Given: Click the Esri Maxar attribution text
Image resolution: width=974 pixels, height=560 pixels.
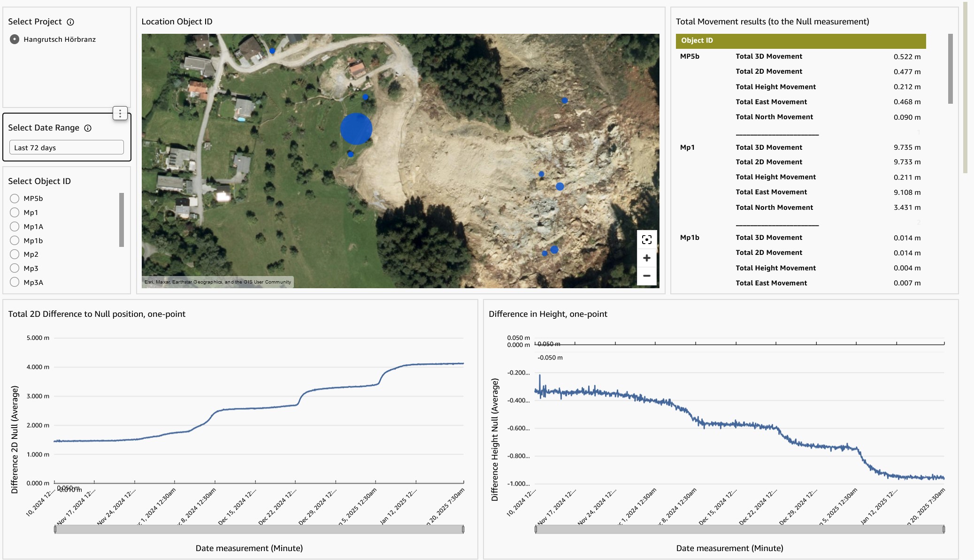Looking at the screenshot, I should coord(217,282).
